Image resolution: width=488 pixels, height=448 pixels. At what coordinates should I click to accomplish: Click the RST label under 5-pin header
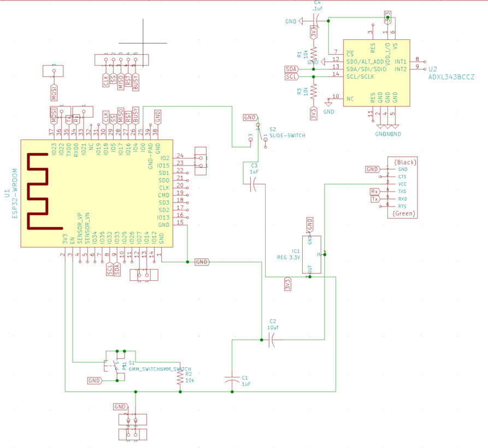tap(128, 81)
